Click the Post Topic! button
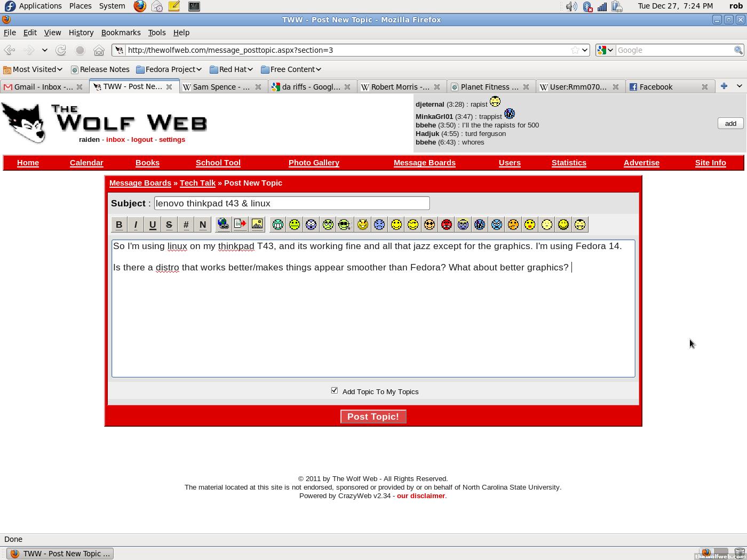Viewport: 747px width, 560px height. [373, 417]
